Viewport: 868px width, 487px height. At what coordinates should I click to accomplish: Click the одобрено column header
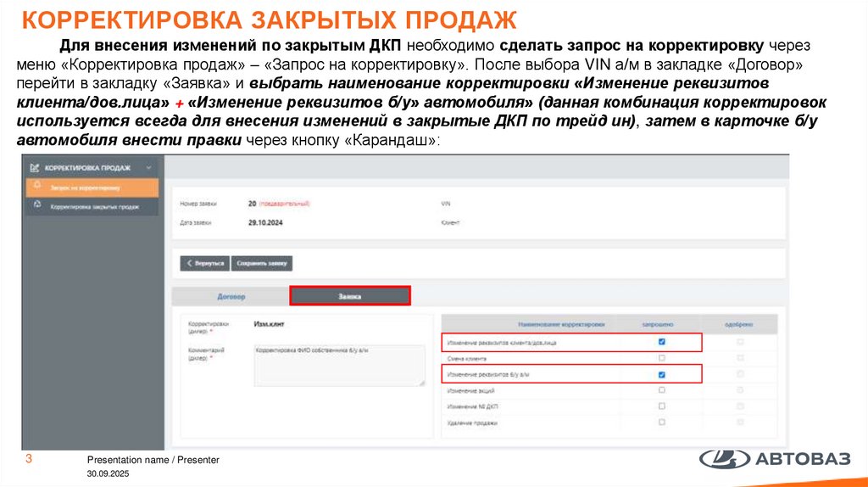(x=739, y=324)
